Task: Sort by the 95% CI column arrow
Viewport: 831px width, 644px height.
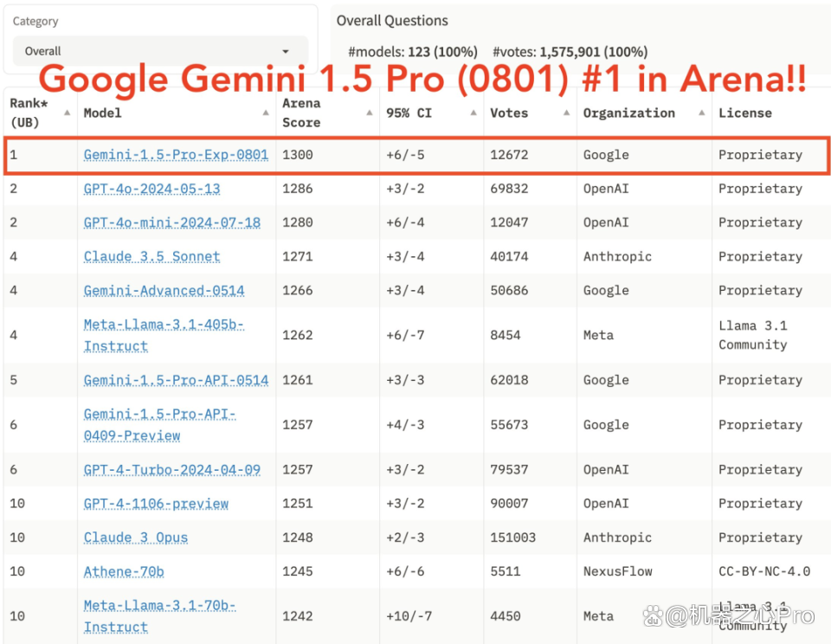Action: pos(473,113)
